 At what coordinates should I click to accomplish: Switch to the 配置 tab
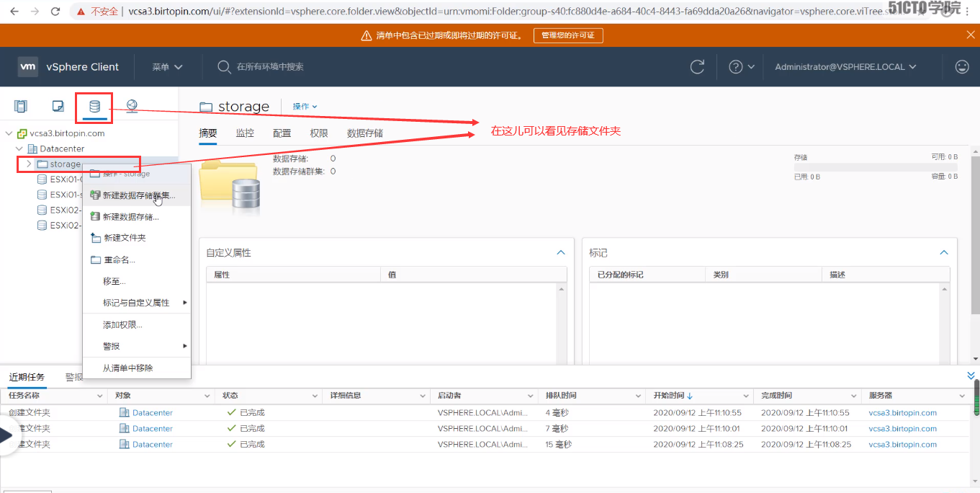[x=282, y=133]
